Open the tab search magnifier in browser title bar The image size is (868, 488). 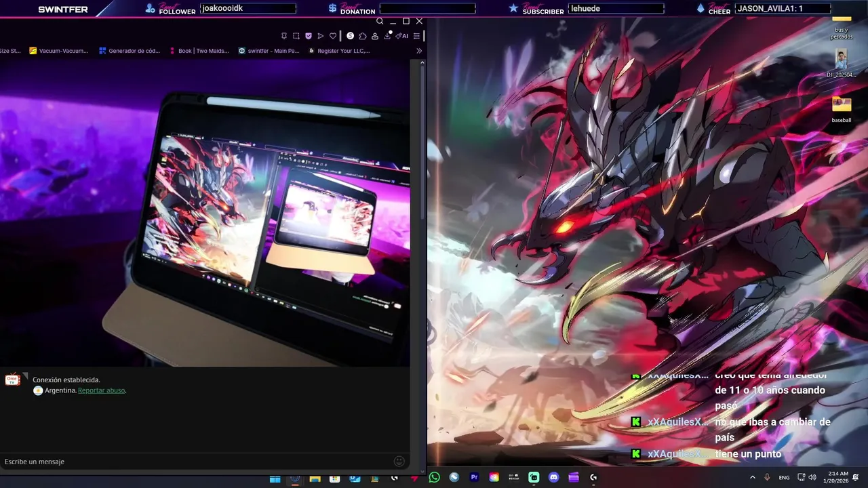pos(380,22)
